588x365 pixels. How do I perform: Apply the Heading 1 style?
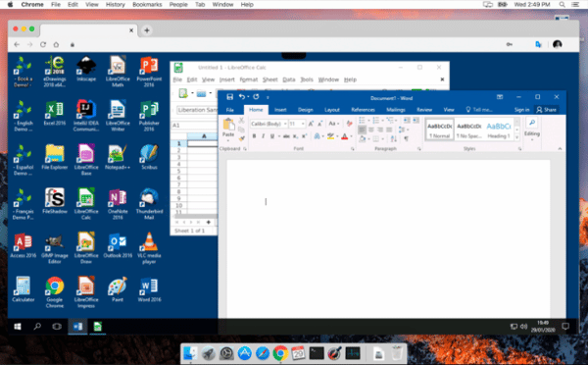499,130
